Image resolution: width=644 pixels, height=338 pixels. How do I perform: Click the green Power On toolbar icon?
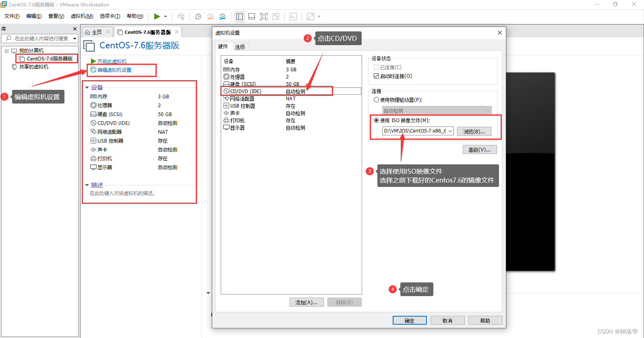(x=157, y=17)
